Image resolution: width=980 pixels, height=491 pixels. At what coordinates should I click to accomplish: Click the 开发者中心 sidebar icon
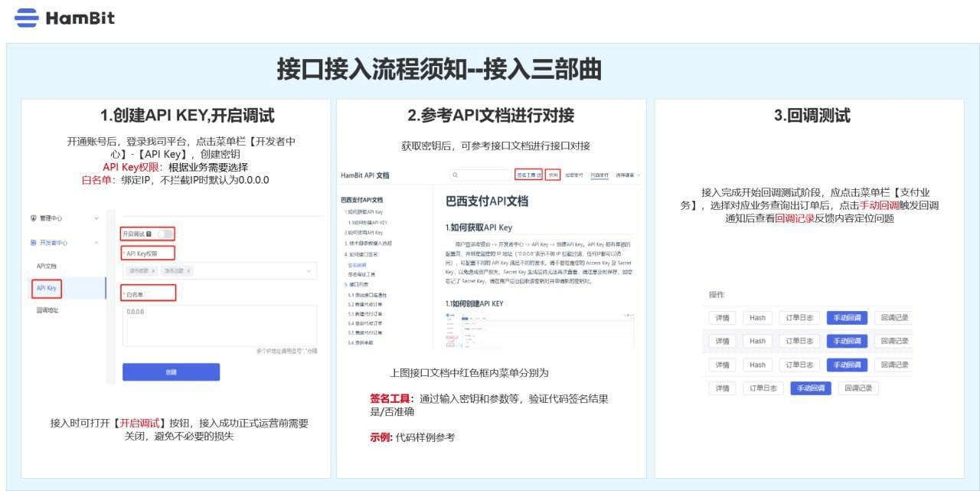tap(33, 243)
